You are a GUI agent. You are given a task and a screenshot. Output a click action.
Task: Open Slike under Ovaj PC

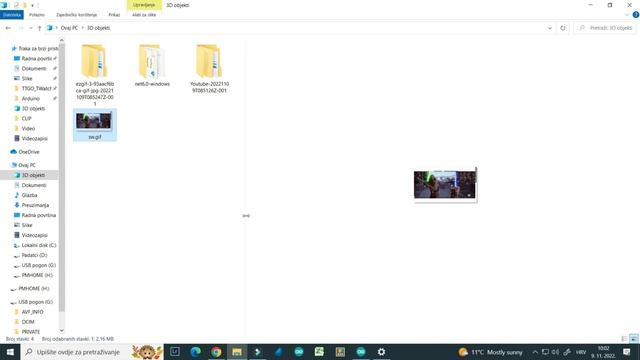coord(27,225)
